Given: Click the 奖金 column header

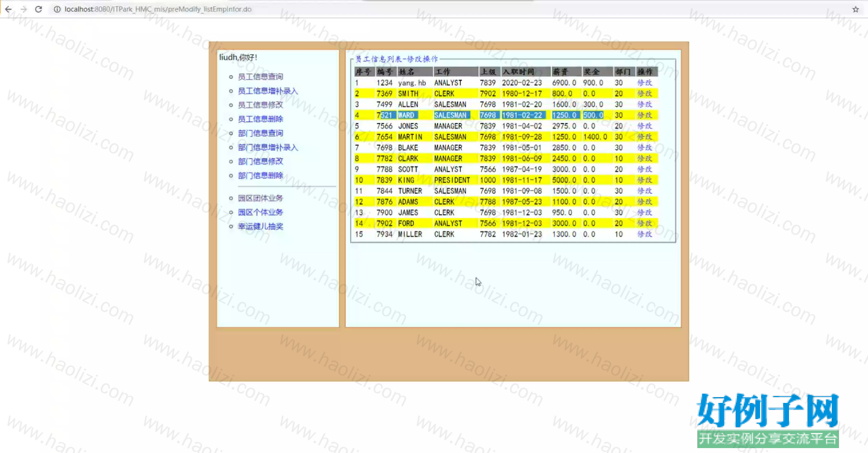Looking at the screenshot, I should [x=597, y=72].
